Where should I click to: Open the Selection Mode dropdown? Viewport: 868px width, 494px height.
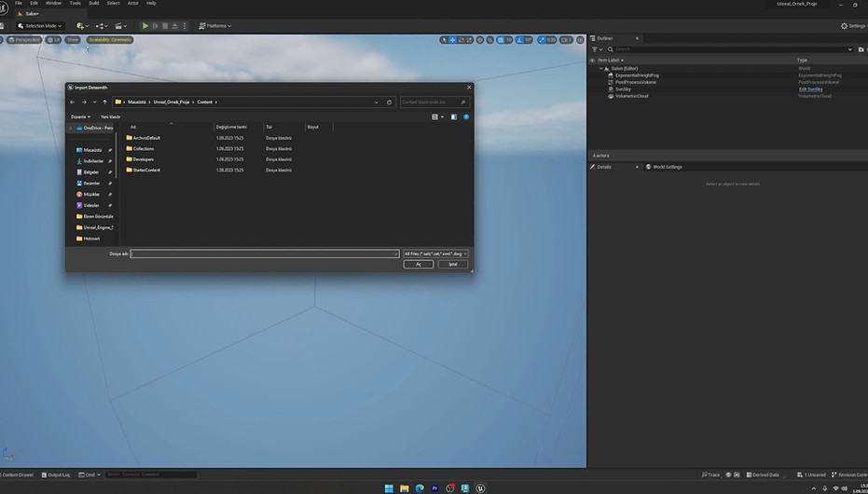click(x=40, y=26)
